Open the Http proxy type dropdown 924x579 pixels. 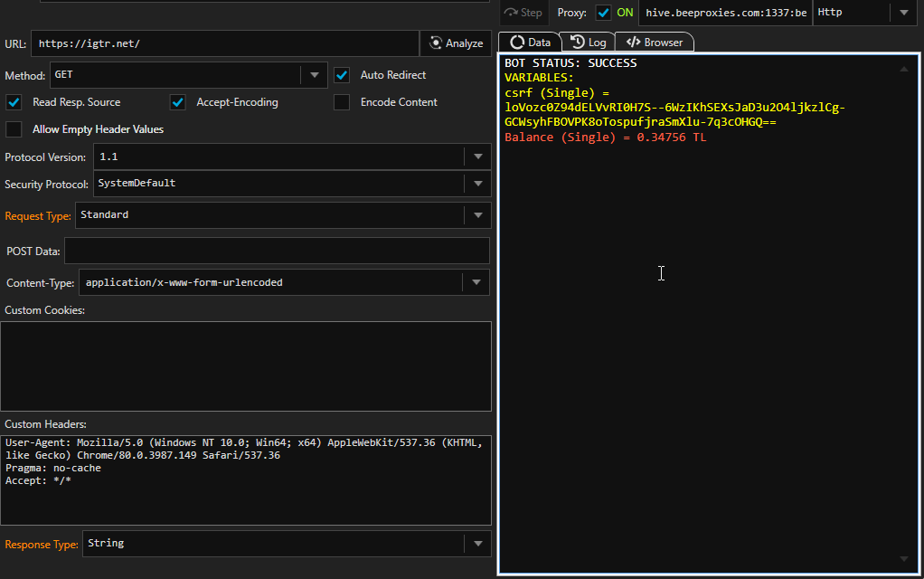(903, 13)
